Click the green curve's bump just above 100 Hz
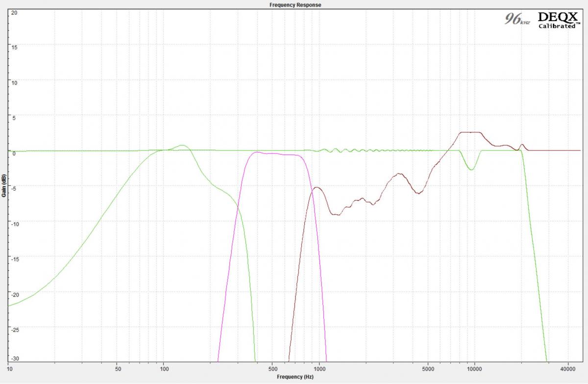Screen dimensions: 588x384 pyautogui.click(x=182, y=145)
